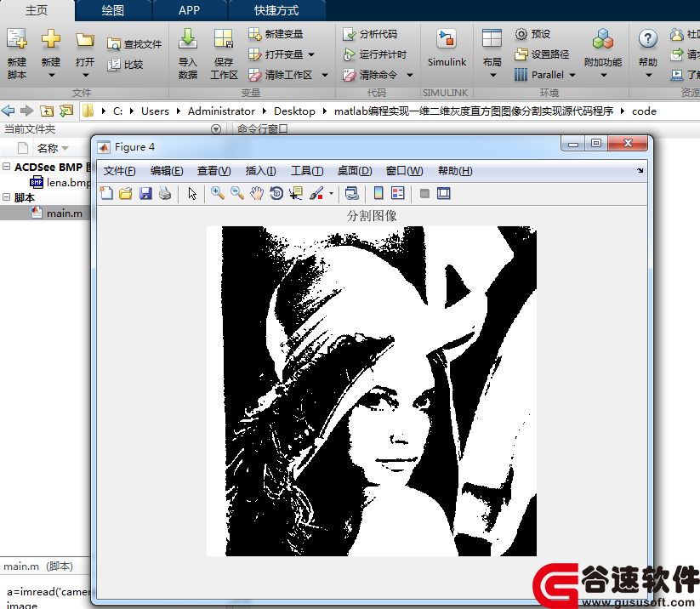Image resolution: width=700 pixels, height=609 pixels.
Task: Switch to the 绘图 (Plots) tab
Action: point(113,11)
